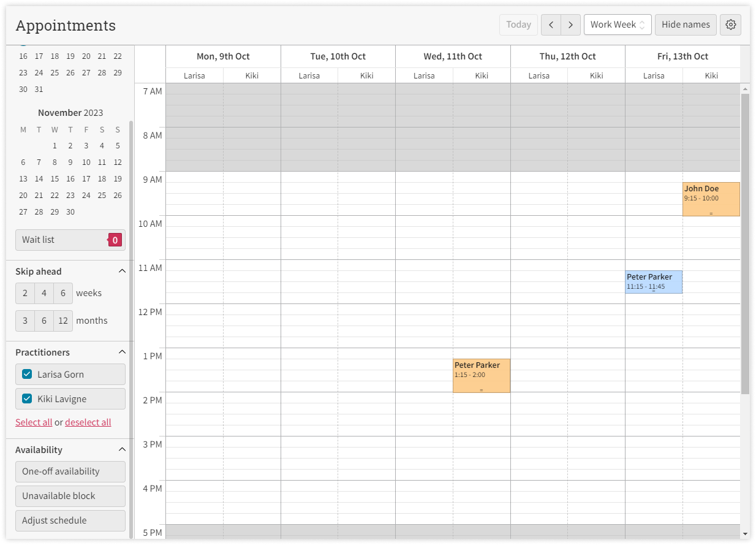Image resolution: width=756 pixels, height=545 pixels.
Task: Open Peter Parker's 11:15 - 11:45 appointment
Action: tap(654, 282)
